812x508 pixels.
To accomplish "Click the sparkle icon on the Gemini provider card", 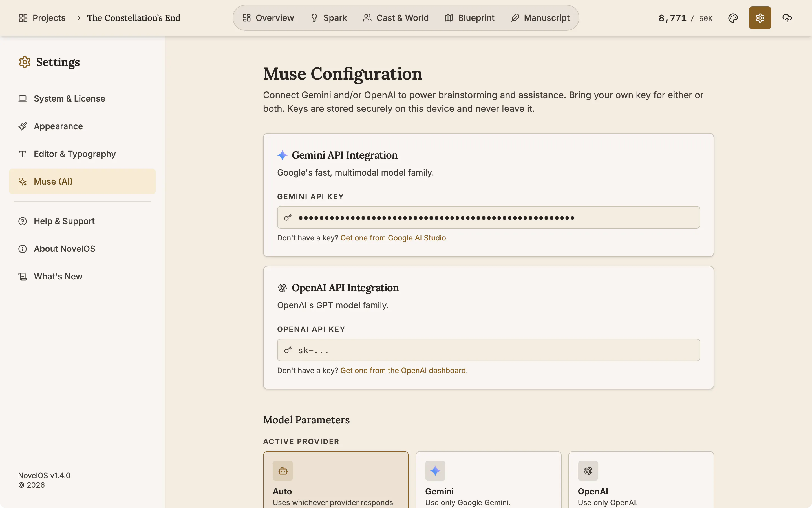I will pos(435,471).
